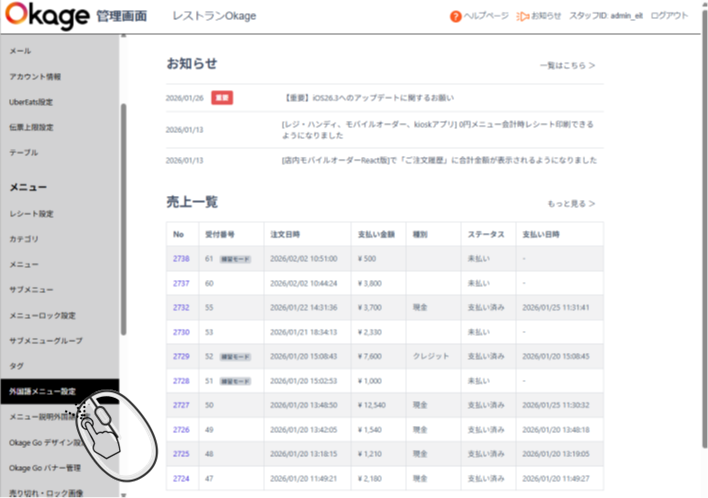Click the megaphone お知らせ icon in header

click(522, 16)
